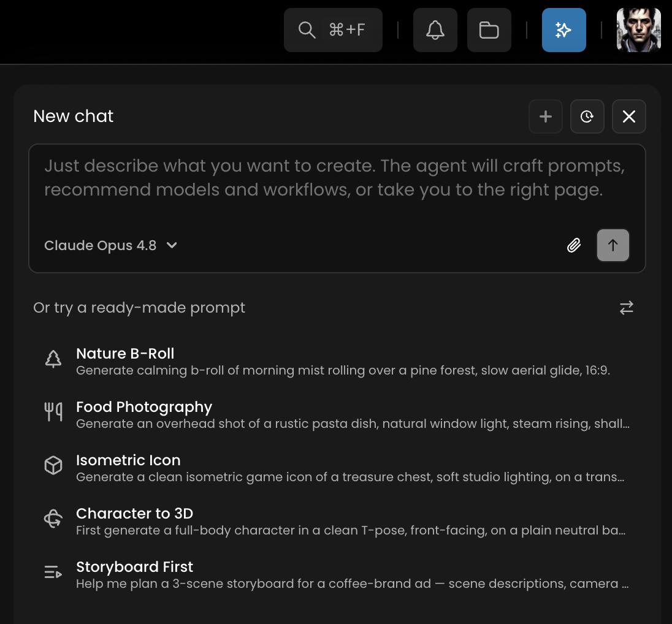Open the folder icon in top bar
The image size is (672, 624).
[x=489, y=30]
